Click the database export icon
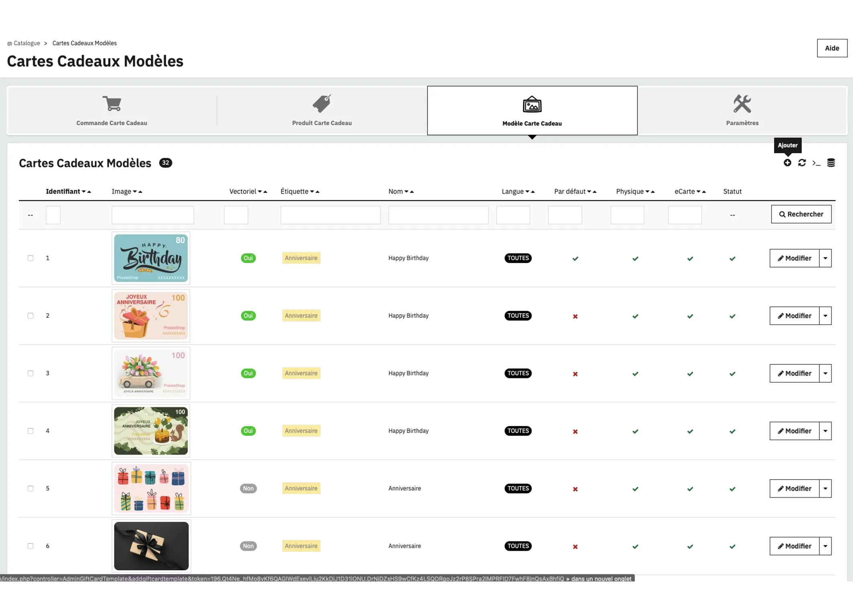 click(x=831, y=163)
